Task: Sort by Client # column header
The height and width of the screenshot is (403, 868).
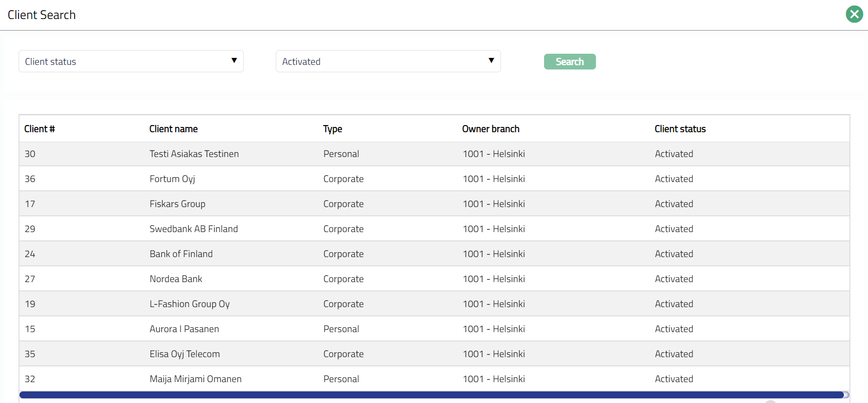Action: coord(39,129)
